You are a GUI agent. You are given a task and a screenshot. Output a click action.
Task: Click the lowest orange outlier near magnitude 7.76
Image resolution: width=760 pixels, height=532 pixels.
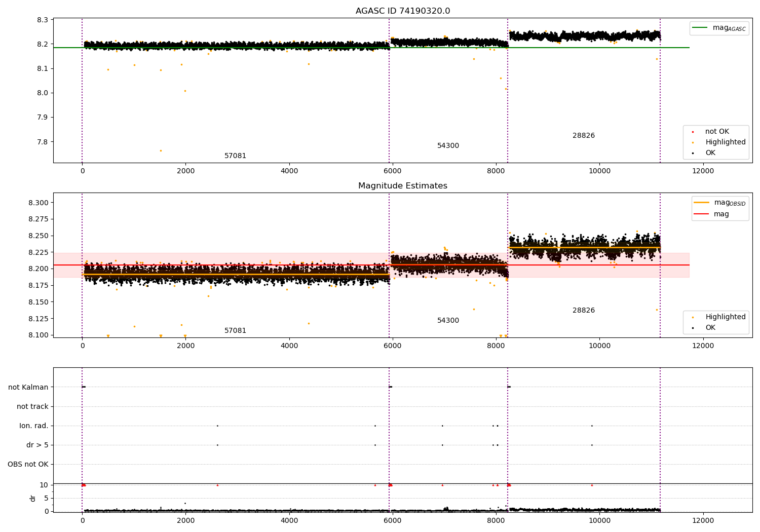coord(161,150)
